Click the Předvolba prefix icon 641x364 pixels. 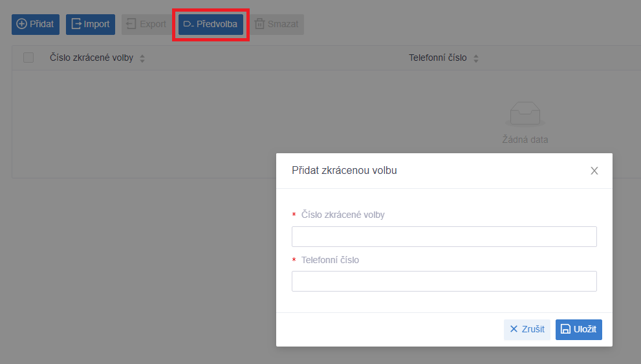pyautogui.click(x=188, y=24)
